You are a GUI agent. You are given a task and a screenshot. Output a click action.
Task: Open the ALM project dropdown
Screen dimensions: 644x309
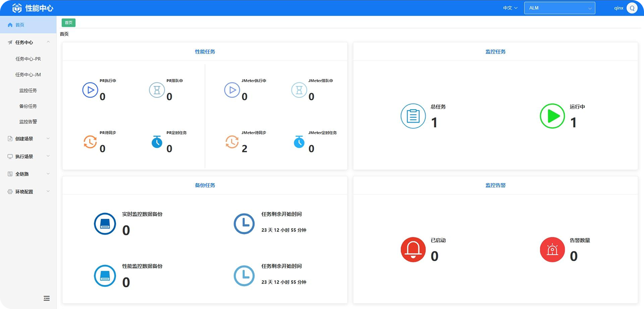(559, 8)
